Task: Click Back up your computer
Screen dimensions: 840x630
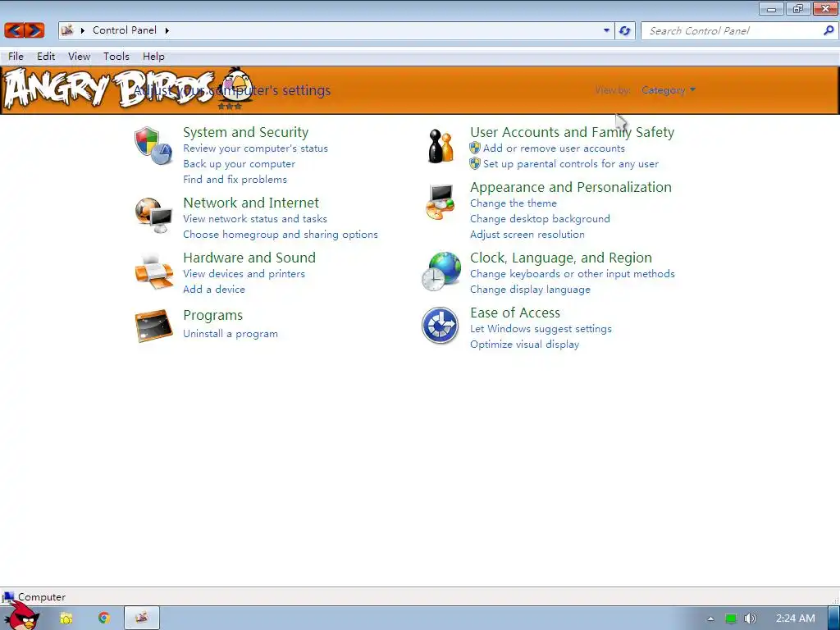Action: (x=239, y=164)
